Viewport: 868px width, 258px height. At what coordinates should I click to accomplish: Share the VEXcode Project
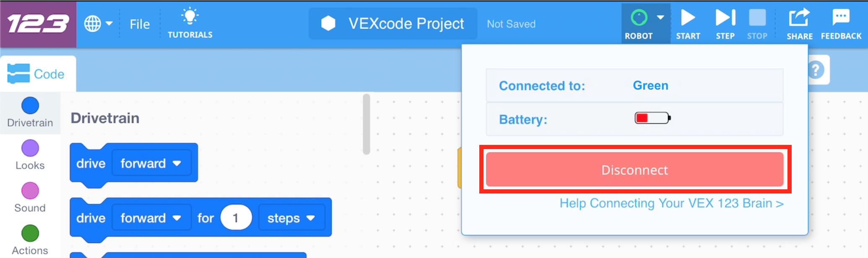[x=799, y=19]
